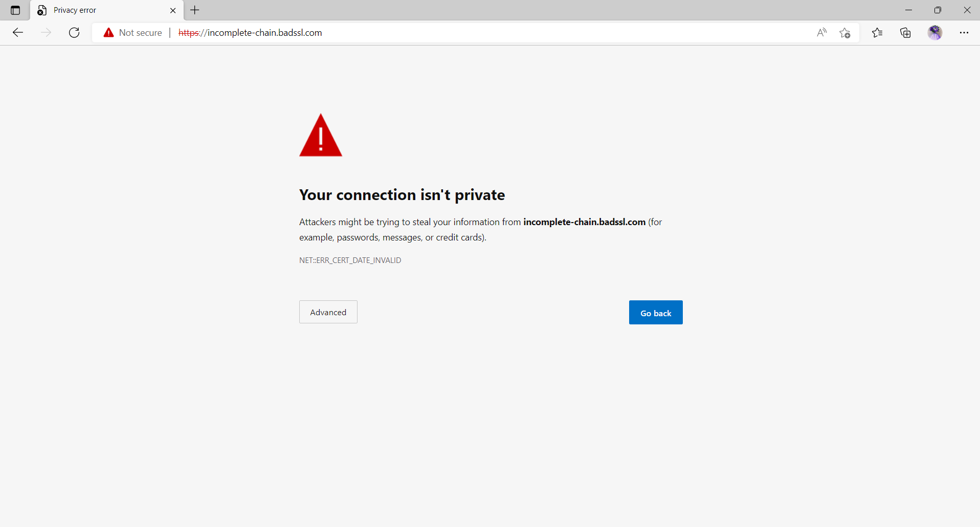The image size is (980, 527).
Task: Click the NET::ERR_CERT_DATE_INVALID error code
Action: pyautogui.click(x=350, y=260)
